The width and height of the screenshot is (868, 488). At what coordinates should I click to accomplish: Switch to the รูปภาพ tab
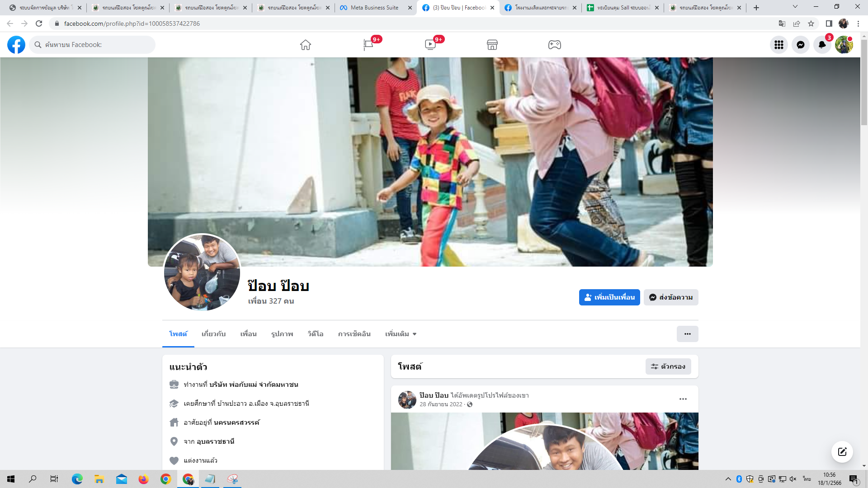coord(282,334)
